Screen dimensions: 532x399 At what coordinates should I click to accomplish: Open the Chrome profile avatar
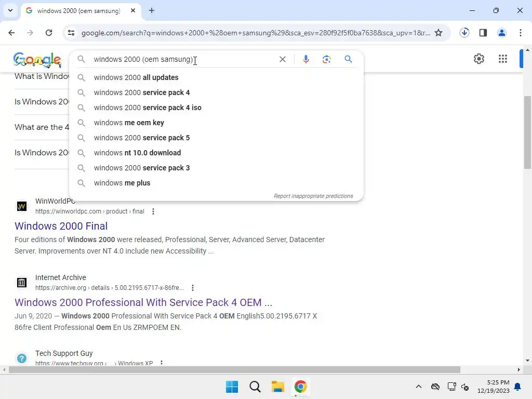[x=501, y=33]
